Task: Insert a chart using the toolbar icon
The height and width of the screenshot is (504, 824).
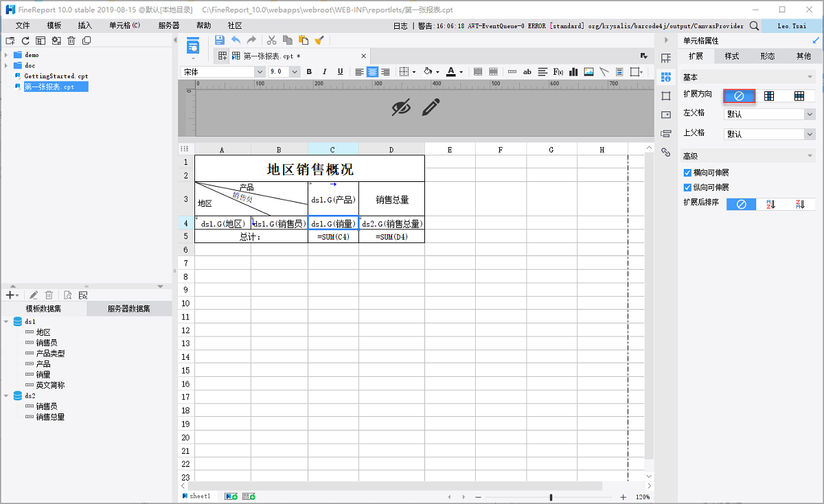Action: (573, 71)
